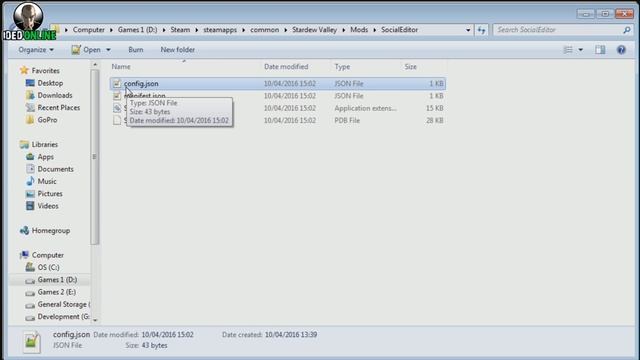Select Computer in the navigation pane
This screenshot has height=360, width=640.
coord(48,255)
